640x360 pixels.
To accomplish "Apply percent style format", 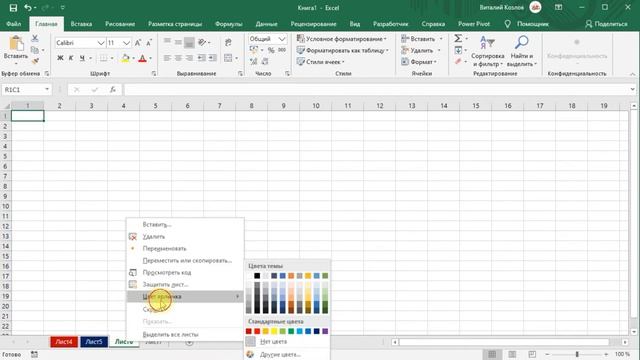I will pyautogui.click(x=271, y=50).
